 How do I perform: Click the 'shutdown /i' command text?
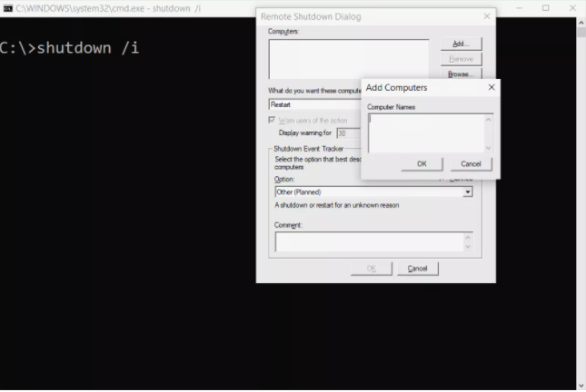88,48
